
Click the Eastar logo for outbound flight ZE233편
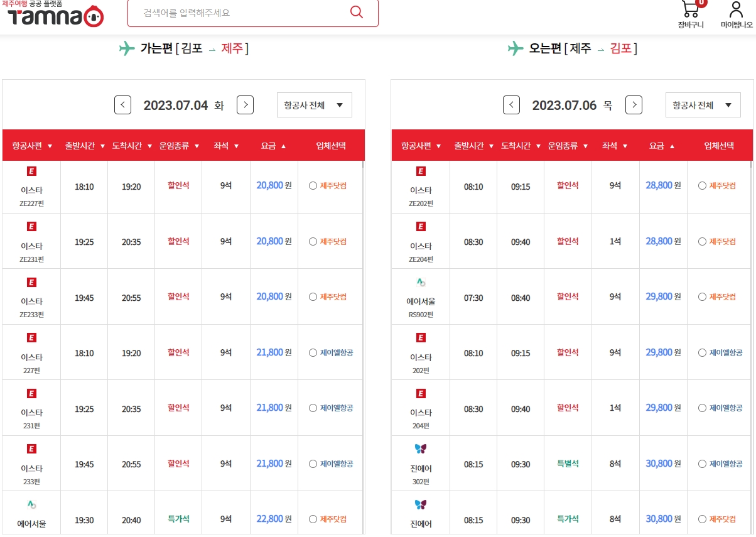(31, 282)
